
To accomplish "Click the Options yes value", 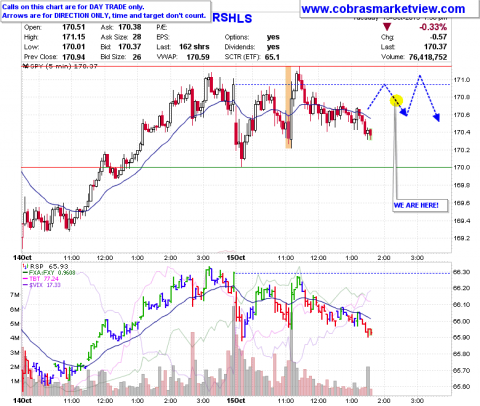I will tap(273, 37).
